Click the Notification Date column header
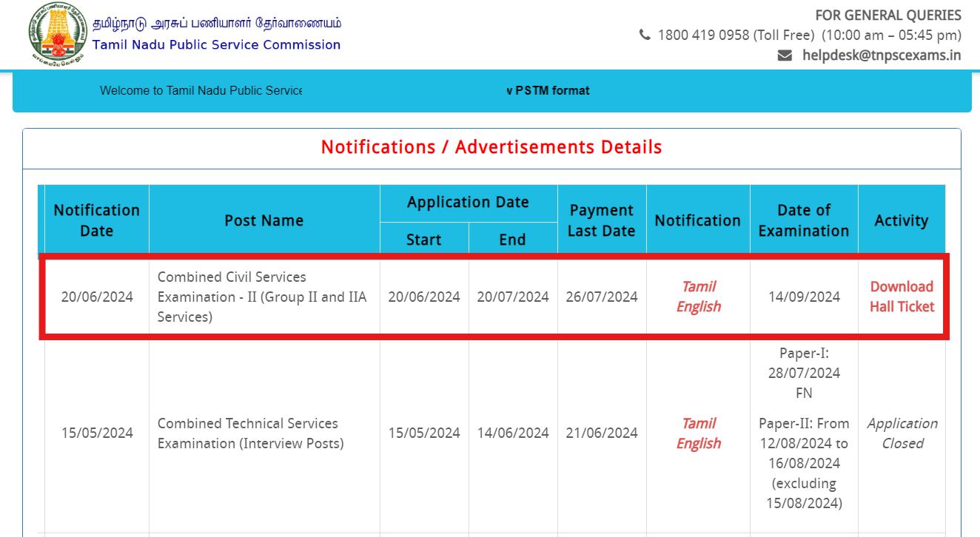The image size is (980, 537). pyautogui.click(x=96, y=220)
